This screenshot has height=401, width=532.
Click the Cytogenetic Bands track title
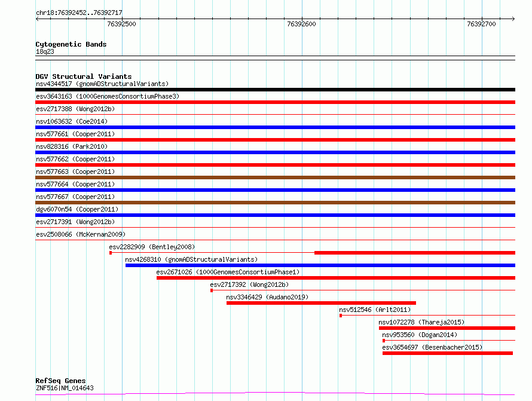point(71,44)
